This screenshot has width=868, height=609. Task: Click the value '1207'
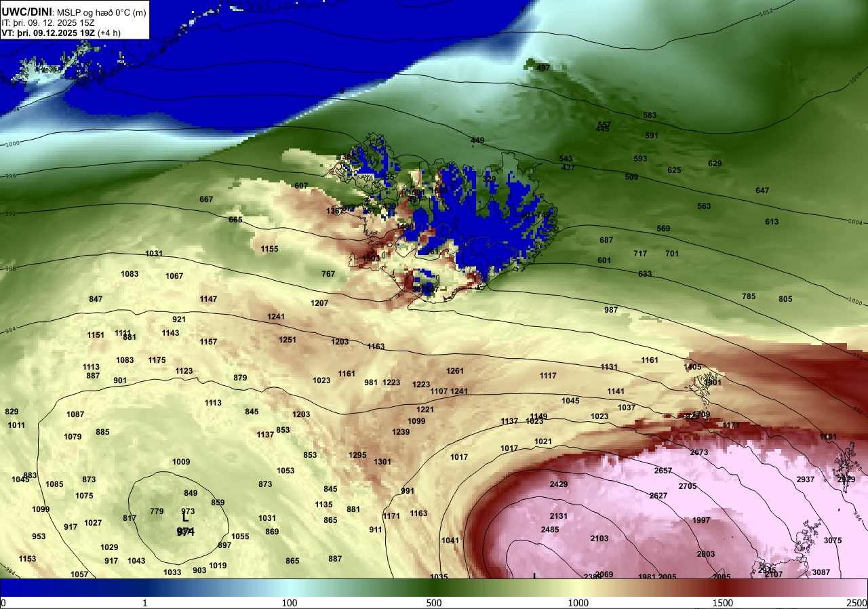319,303
